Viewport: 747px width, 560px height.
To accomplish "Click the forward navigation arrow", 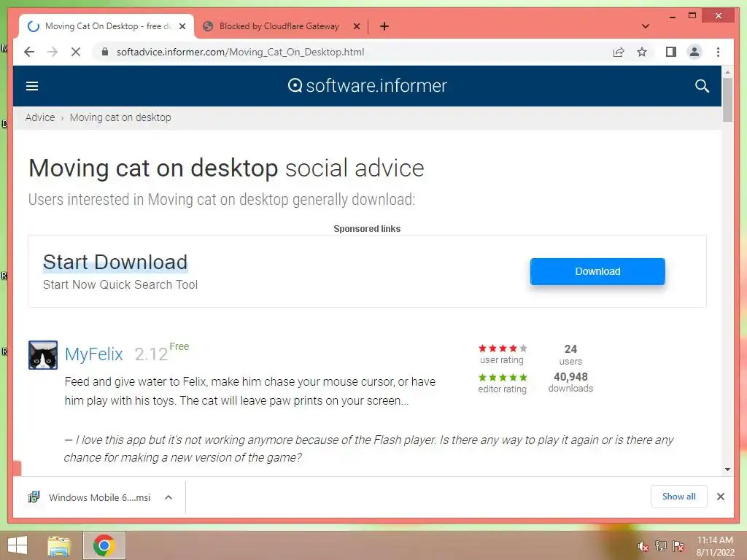I will tap(53, 52).
